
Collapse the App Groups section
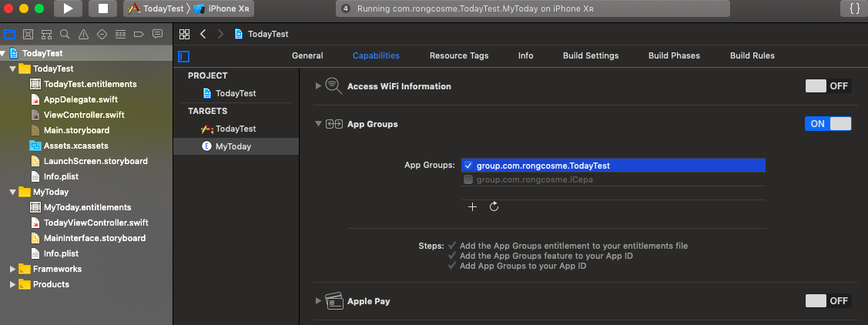tap(319, 124)
